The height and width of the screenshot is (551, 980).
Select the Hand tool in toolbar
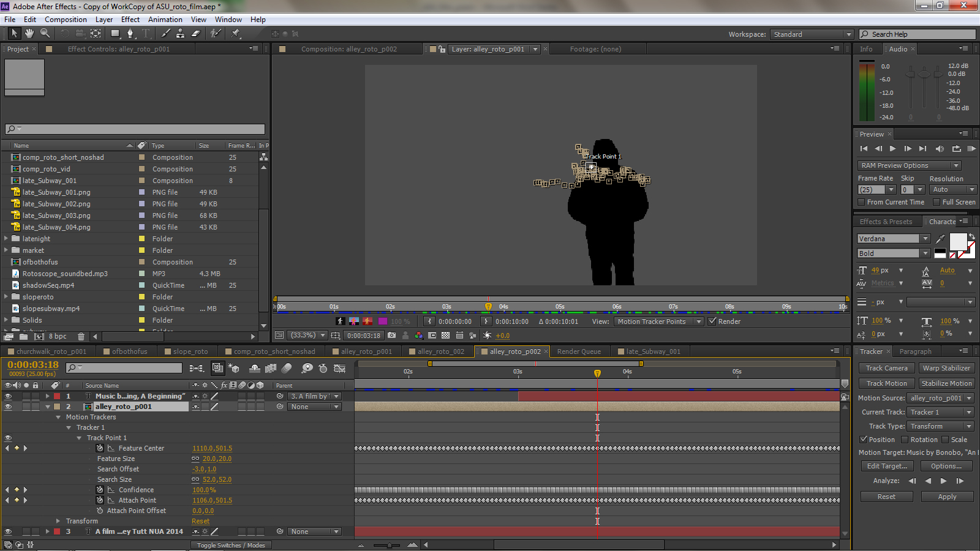29,33
